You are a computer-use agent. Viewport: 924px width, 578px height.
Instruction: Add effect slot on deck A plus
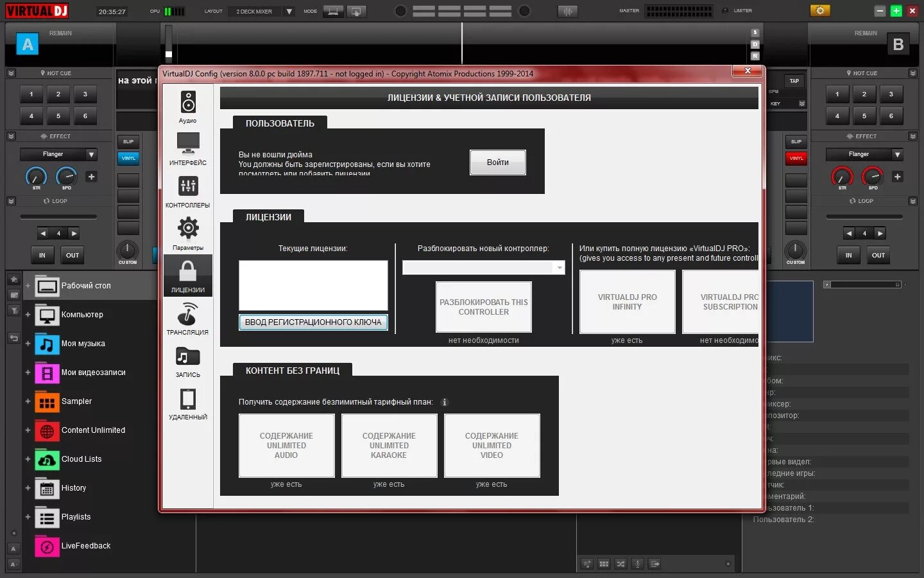(x=92, y=177)
